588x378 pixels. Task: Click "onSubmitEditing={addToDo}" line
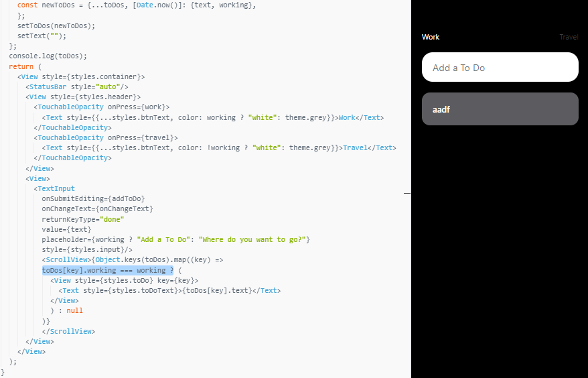tap(93, 198)
